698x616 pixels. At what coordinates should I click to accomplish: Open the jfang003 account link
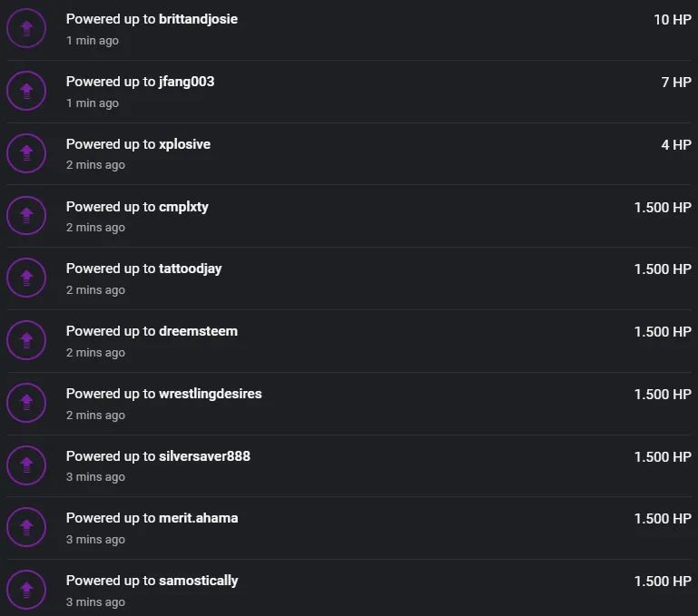(186, 82)
